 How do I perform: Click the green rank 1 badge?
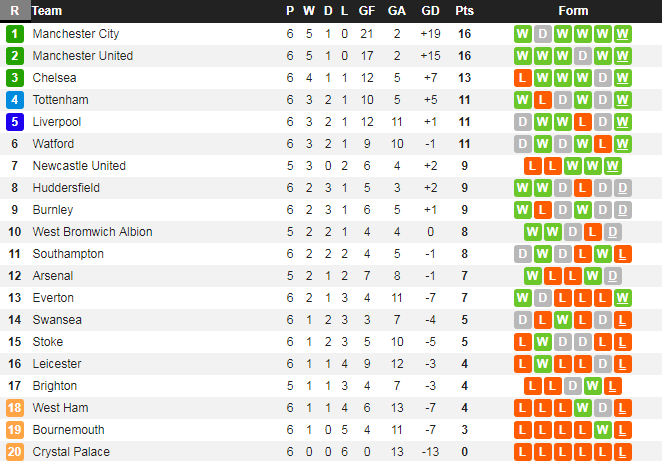[x=14, y=33]
